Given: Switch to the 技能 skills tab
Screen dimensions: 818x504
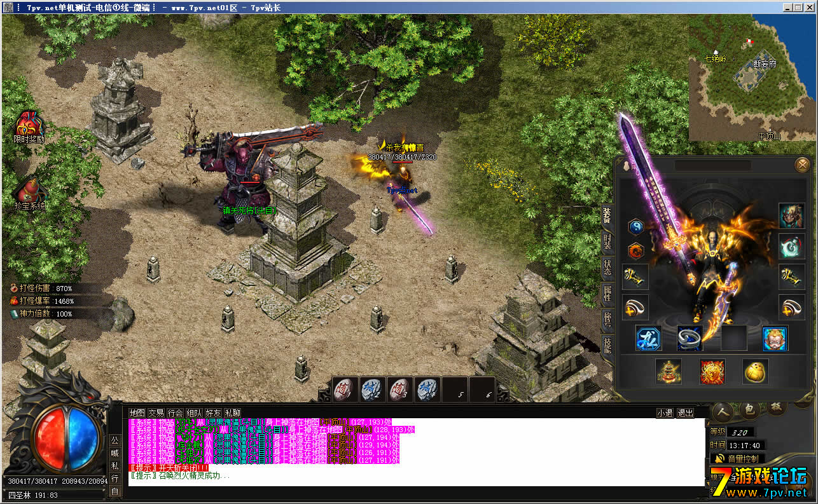Looking at the screenshot, I should [607, 346].
